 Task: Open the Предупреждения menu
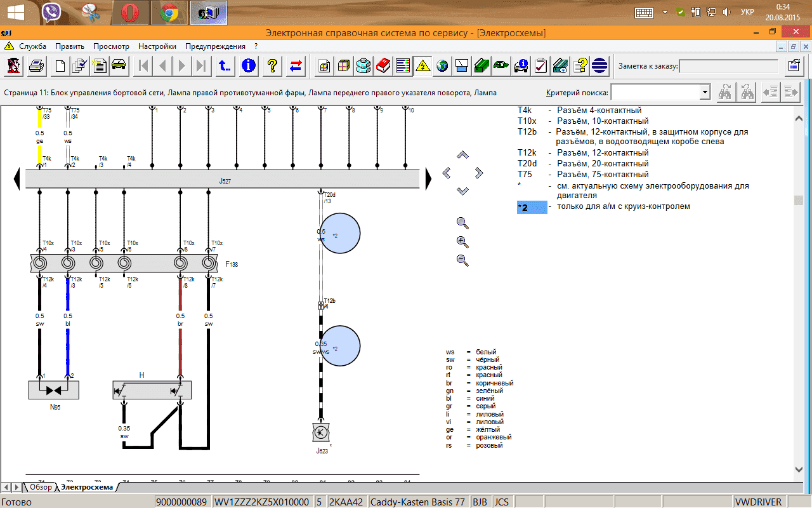coord(215,46)
